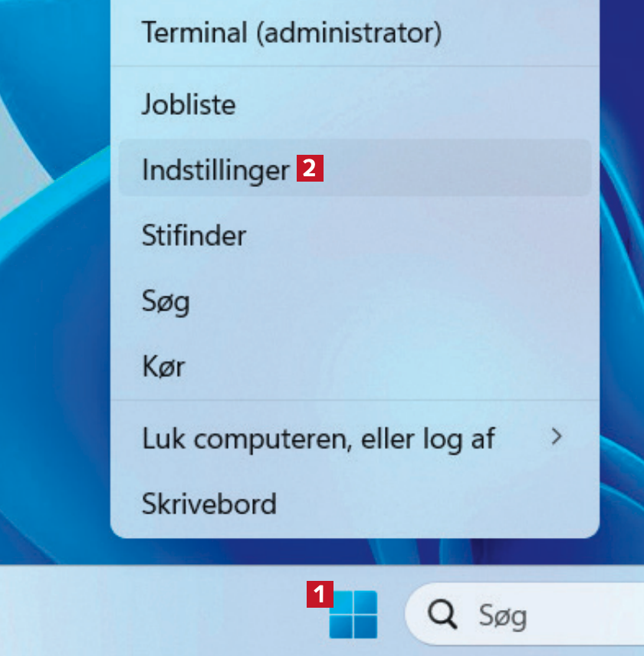
Task: Click the magnifier icon in taskbar search
Action: coord(442,614)
